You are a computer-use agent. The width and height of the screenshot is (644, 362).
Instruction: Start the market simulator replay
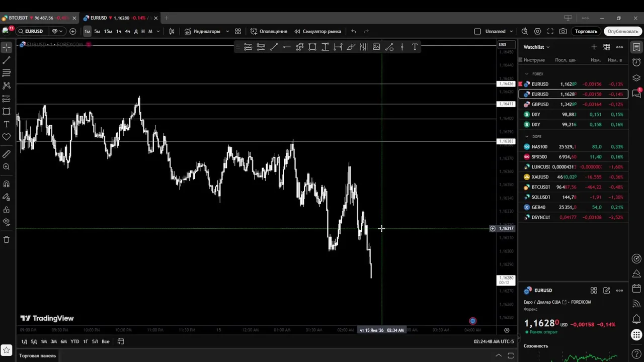coord(318,31)
